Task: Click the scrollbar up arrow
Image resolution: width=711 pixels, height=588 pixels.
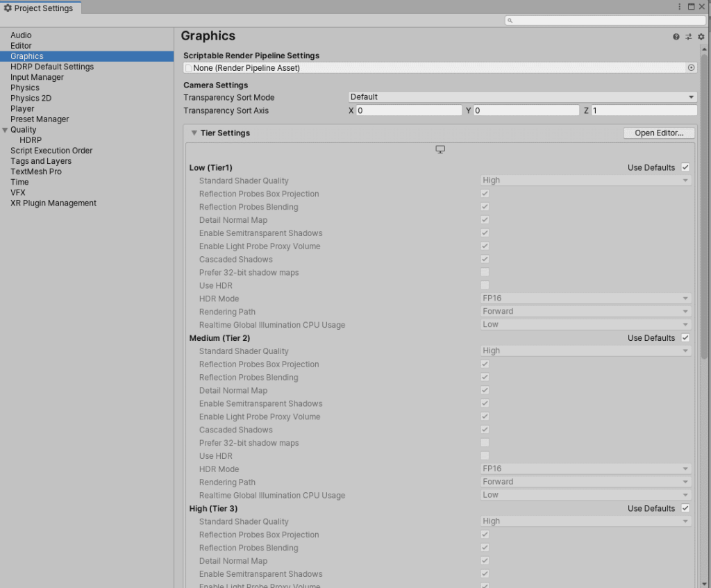Action: pos(704,50)
